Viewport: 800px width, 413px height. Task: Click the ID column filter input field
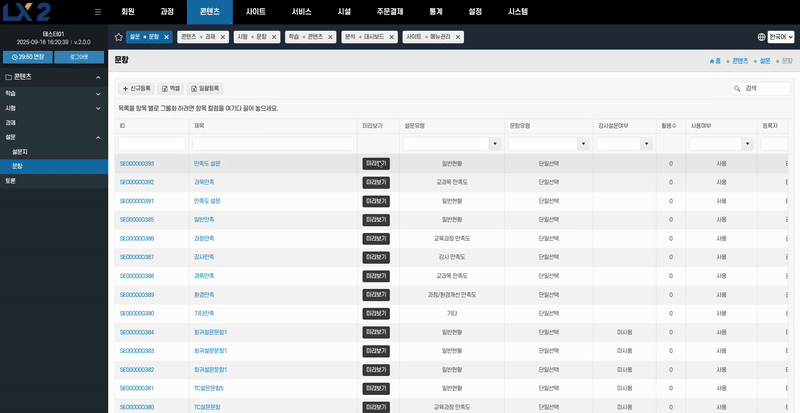[151, 144]
